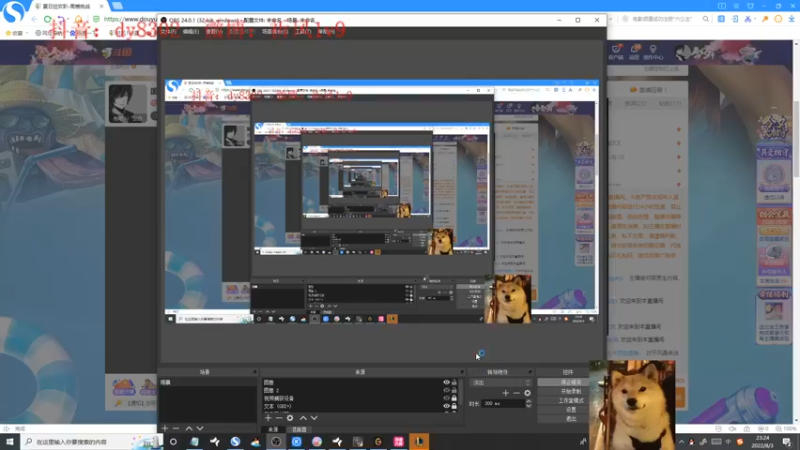
Task: Click the browser back arrow
Action: tap(34, 19)
